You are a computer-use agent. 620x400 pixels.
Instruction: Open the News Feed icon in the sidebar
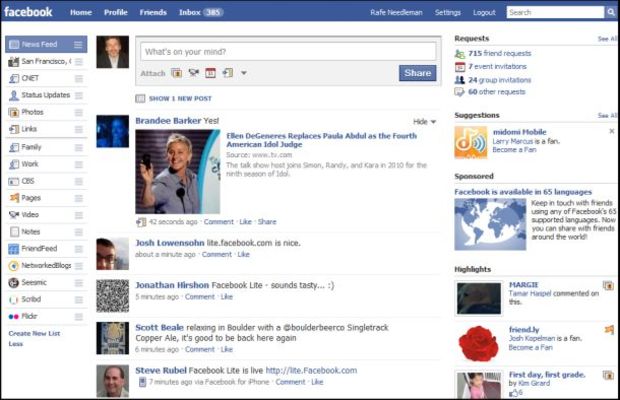point(14,44)
